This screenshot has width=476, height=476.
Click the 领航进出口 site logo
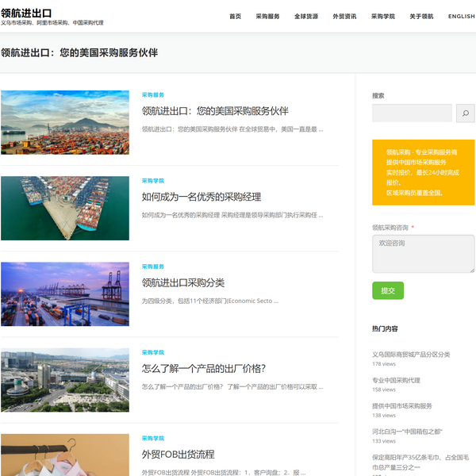click(26, 13)
